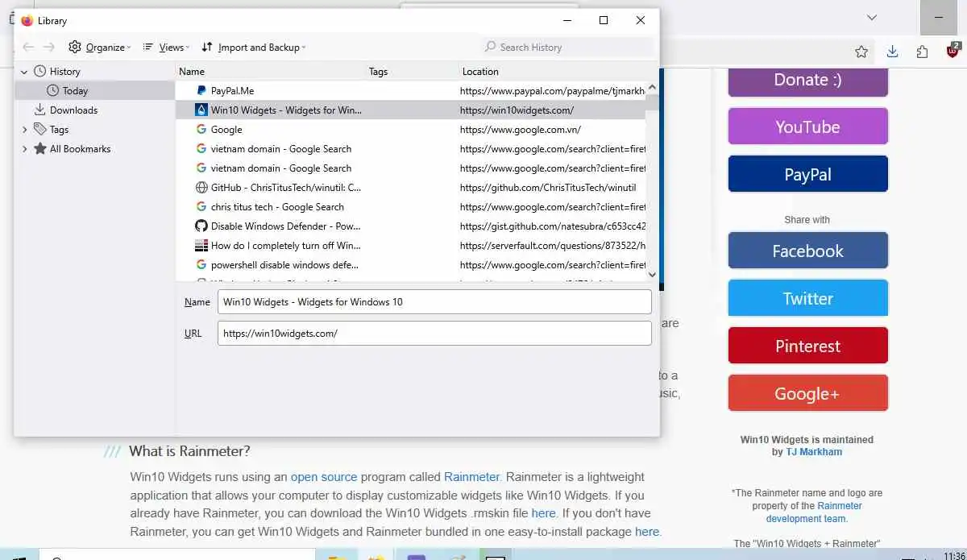This screenshot has height=560, width=967.
Task: Open Firefox extensions puzzle icon
Action: [x=922, y=52]
